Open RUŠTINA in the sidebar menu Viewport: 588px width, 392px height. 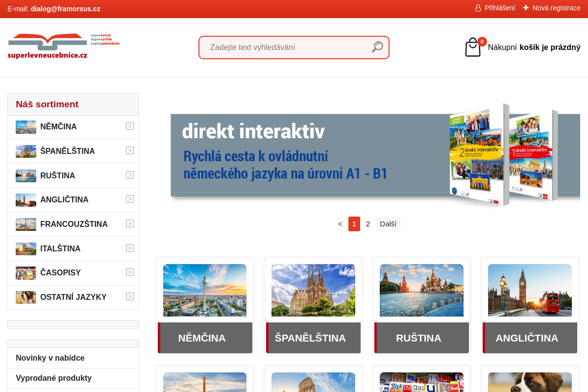[x=57, y=176]
